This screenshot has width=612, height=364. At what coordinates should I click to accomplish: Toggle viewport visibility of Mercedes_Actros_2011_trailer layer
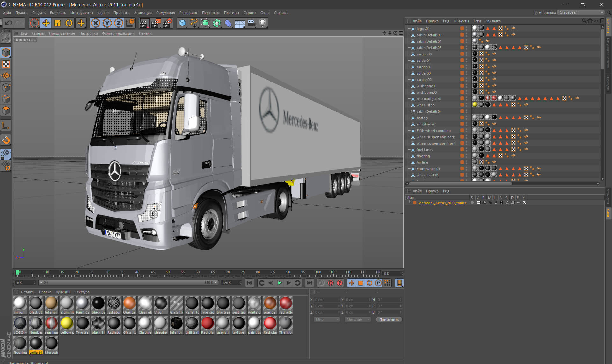point(478,203)
